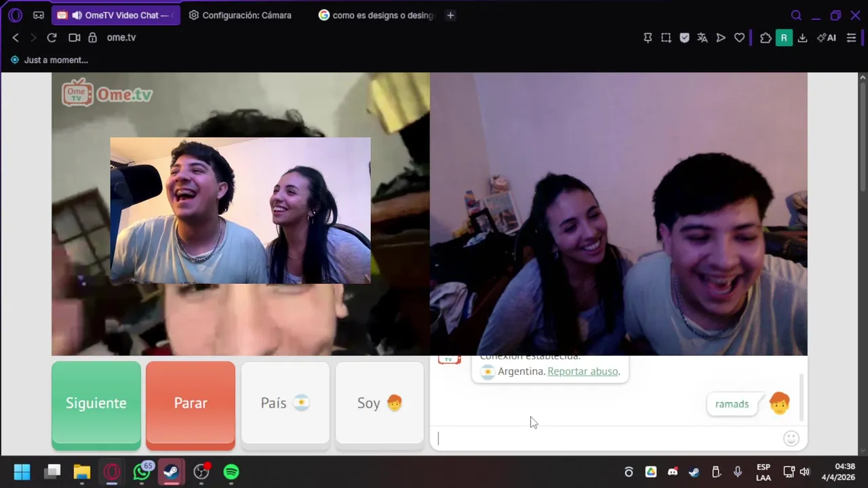The image size is (868, 488).
Task: Click the OmeTV logo on video
Action: click(107, 94)
